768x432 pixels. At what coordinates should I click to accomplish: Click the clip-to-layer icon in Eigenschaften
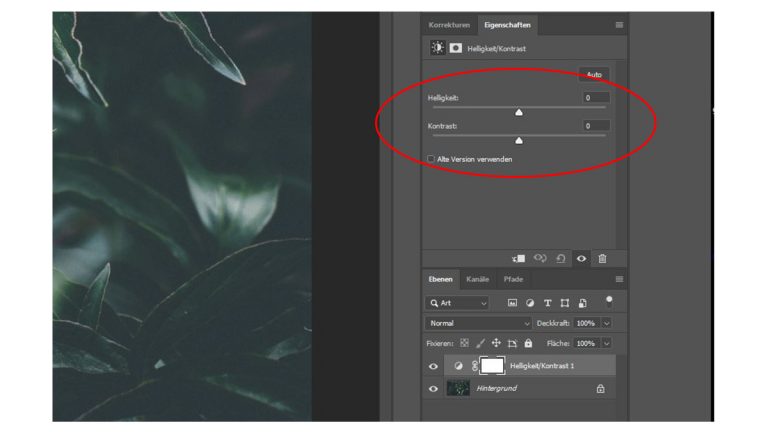pyautogui.click(x=520, y=258)
